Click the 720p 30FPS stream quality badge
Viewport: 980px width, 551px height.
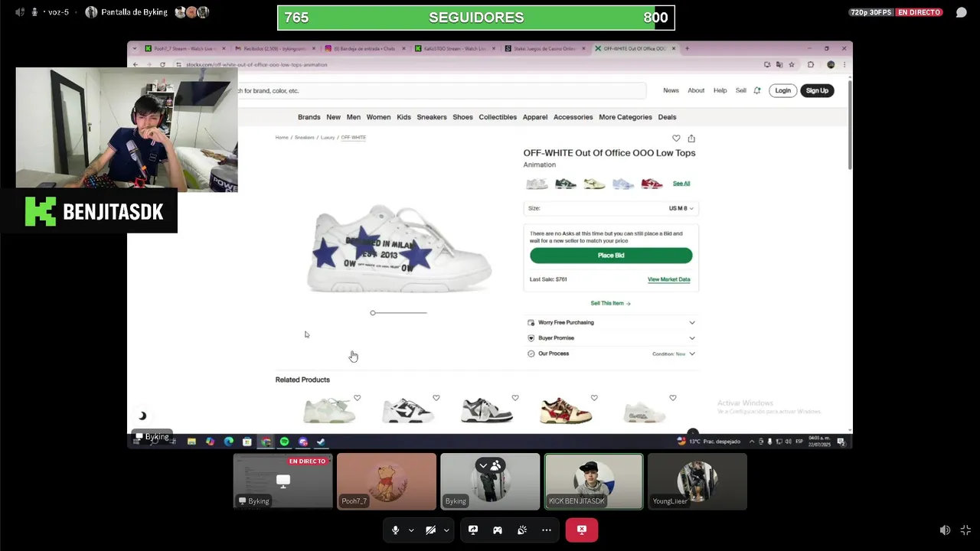(x=871, y=12)
